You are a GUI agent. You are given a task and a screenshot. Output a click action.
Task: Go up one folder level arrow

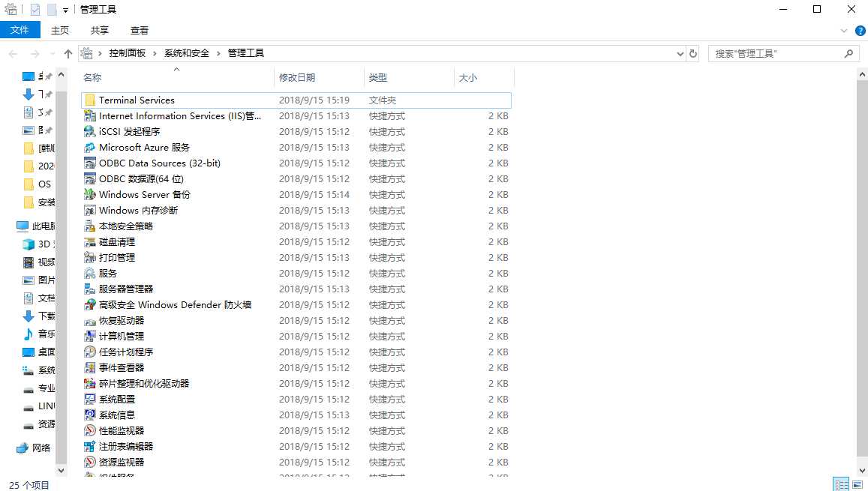pos(68,54)
